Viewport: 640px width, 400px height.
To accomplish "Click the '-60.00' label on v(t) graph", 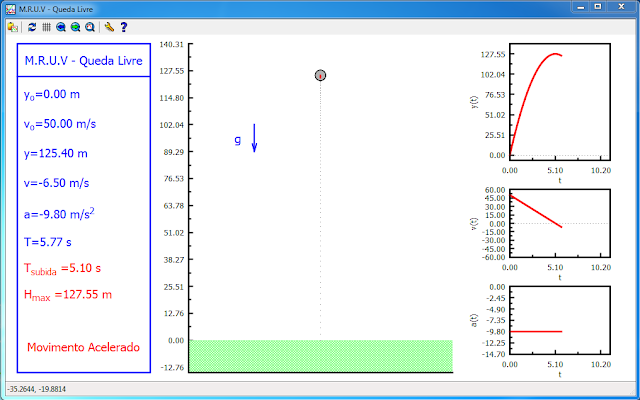I will [x=493, y=257].
